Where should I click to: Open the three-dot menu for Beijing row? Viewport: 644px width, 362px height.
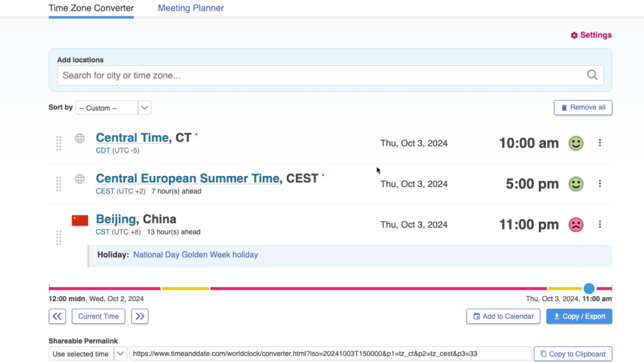[600, 224]
